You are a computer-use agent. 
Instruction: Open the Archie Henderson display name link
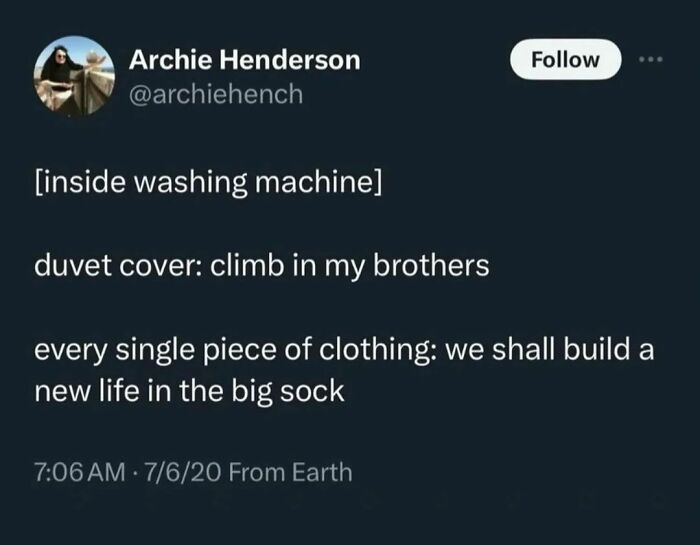245,59
